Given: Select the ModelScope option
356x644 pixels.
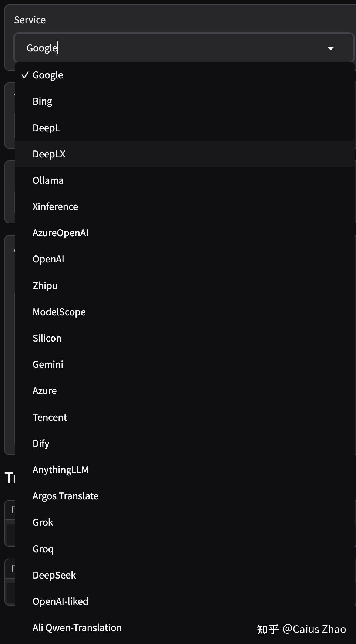Looking at the screenshot, I should (x=59, y=312).
